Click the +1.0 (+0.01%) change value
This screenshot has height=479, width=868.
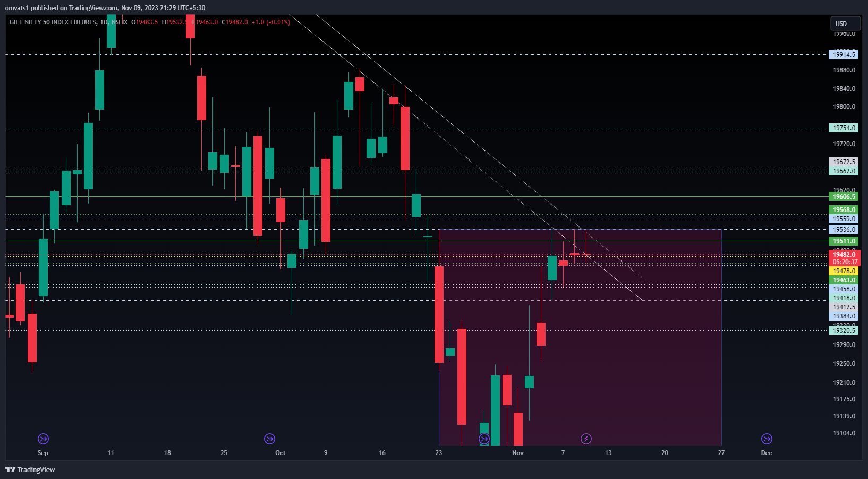click(271, 22)
